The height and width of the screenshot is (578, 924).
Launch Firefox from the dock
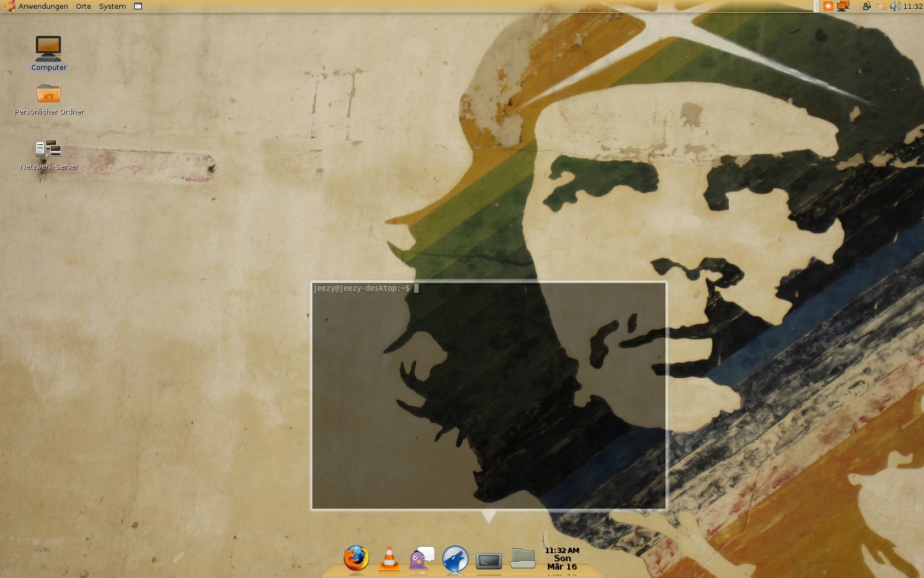coord(356,558)
